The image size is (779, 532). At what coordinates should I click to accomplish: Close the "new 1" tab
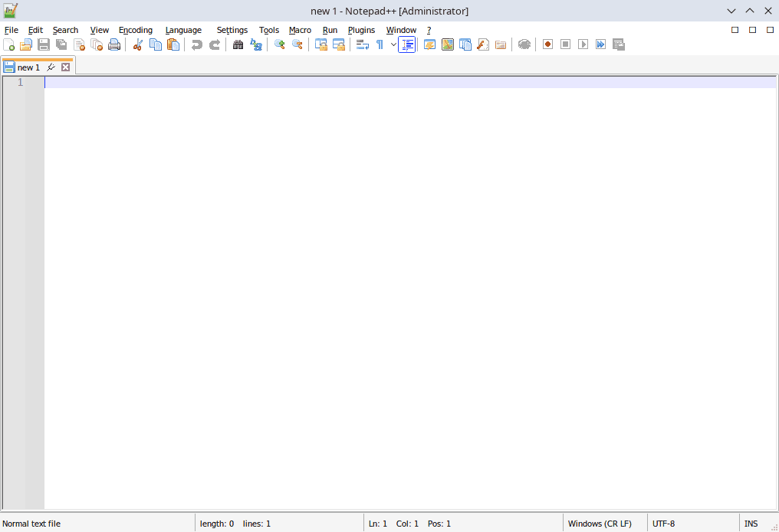point(65,67)
